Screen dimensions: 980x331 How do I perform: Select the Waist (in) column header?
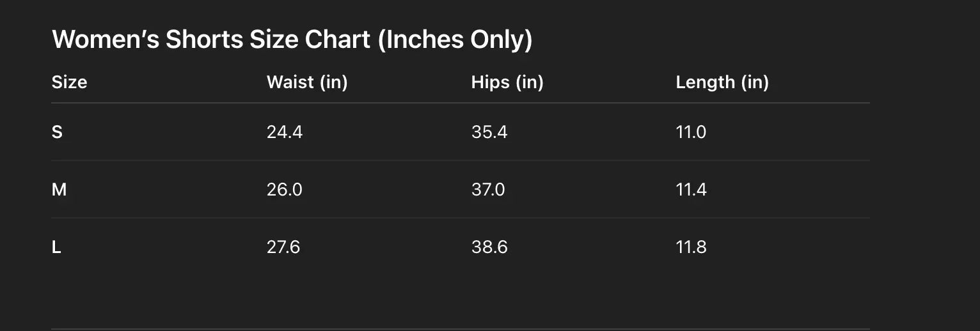click(307, 82)
